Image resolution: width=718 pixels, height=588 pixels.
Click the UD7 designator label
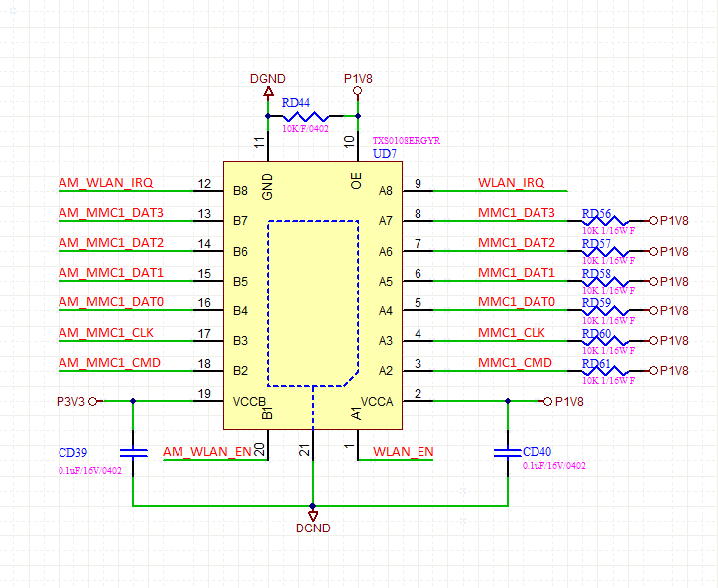(385, 154)
